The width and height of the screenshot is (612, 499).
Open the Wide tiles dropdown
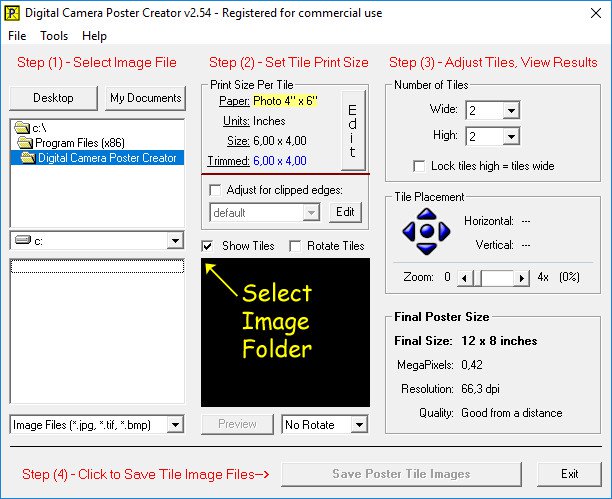pos(511,110)
